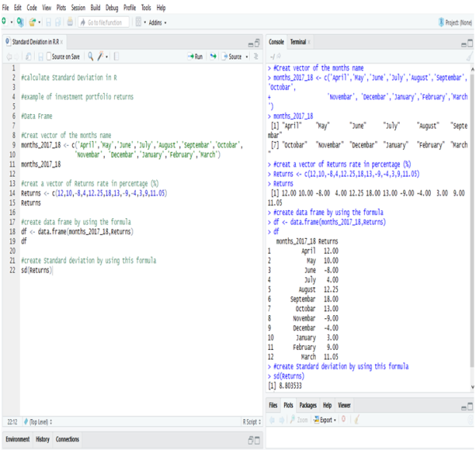Click the new file icon
The width and height of the screenshot is (476, 450).
point(5,22)
